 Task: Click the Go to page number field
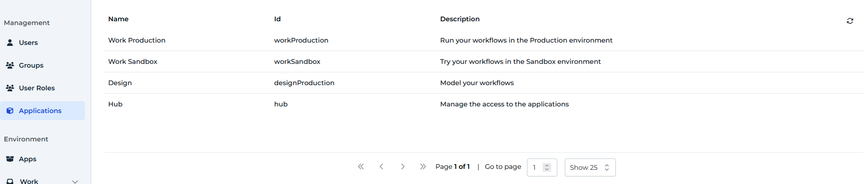(542, 167)
